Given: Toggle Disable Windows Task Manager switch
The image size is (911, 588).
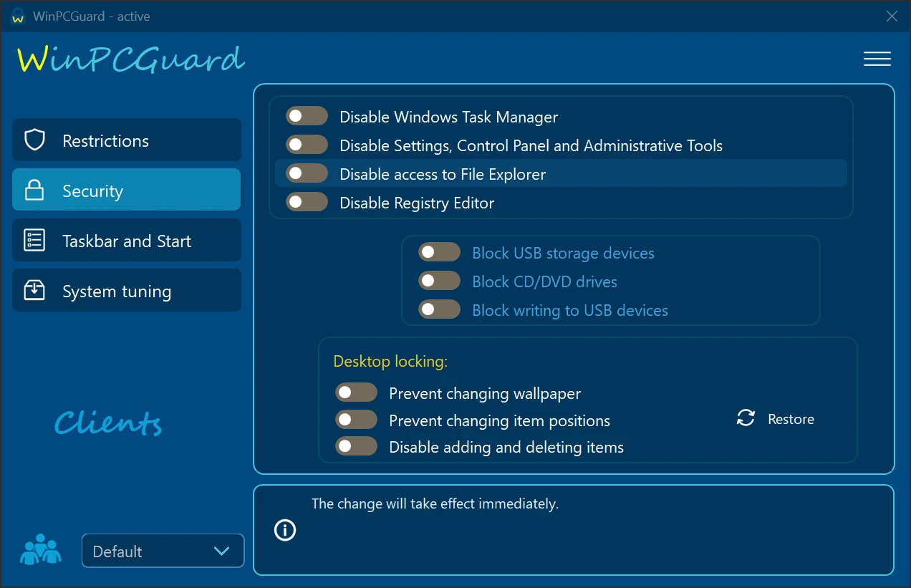Looking at the screenshot, I should [x=307, y=116].
